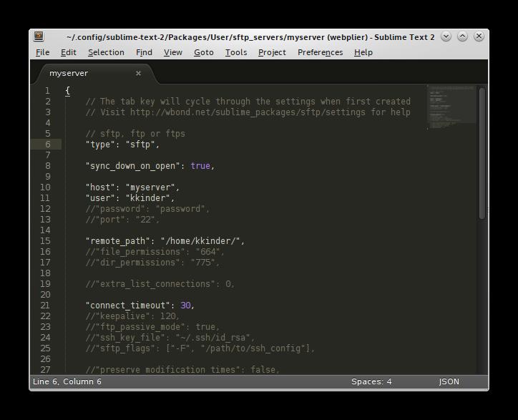Select the myserver tab
518x420 pixels.
pos(69,73)
